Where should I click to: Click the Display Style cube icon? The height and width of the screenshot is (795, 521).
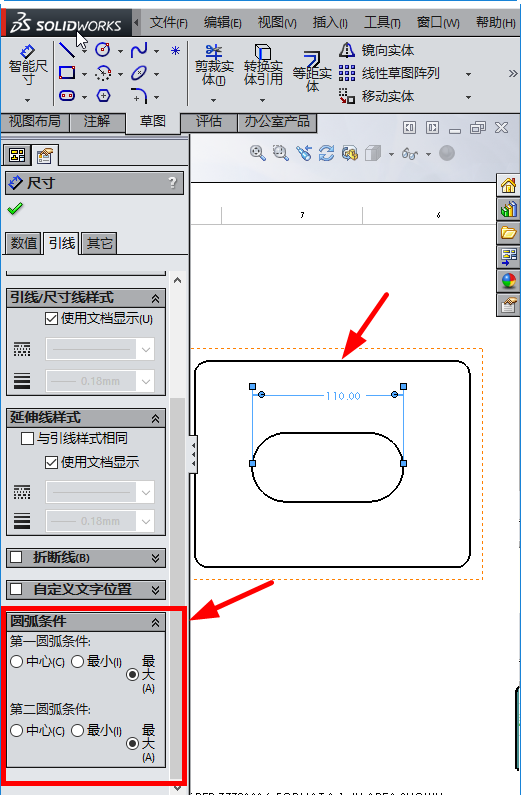(373, 153)
